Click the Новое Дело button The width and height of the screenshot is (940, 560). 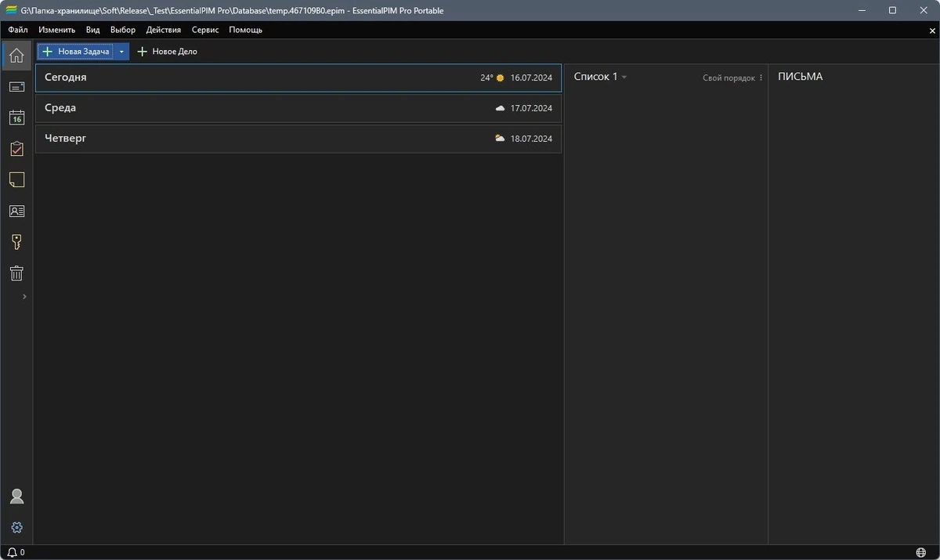click(x=167, y=52)
